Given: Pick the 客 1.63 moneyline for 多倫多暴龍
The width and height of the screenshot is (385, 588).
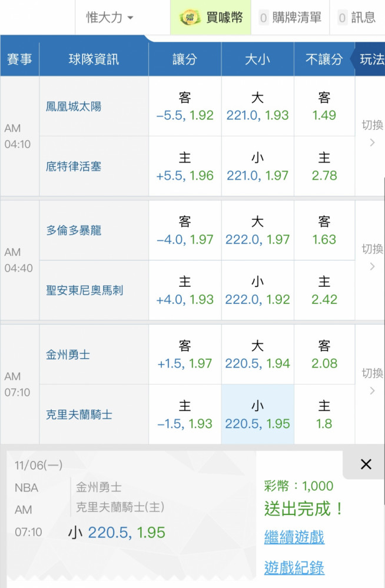Looking at the screenshot, I should pos(324,230).
